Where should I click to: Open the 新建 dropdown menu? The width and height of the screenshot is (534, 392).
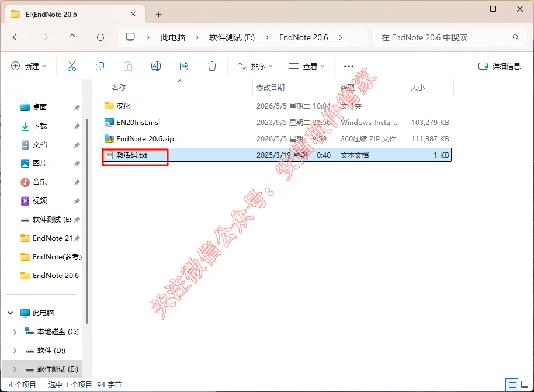pyautogui.click(x=29, y=66)
